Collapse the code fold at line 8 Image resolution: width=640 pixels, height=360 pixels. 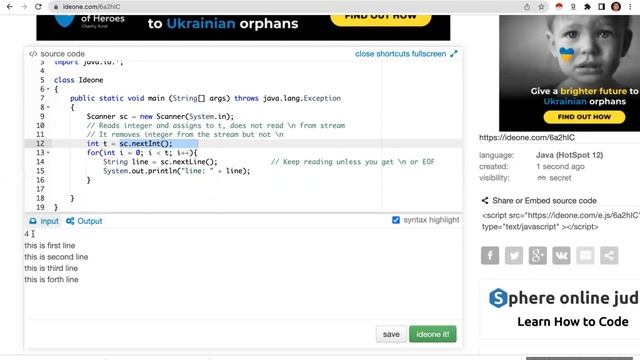pos(48,107)
